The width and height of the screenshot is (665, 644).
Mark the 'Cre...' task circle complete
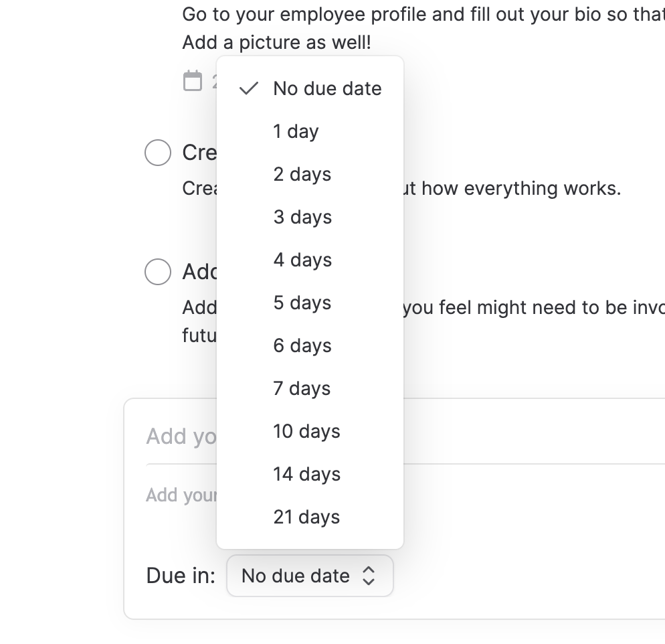pos(158,153)
